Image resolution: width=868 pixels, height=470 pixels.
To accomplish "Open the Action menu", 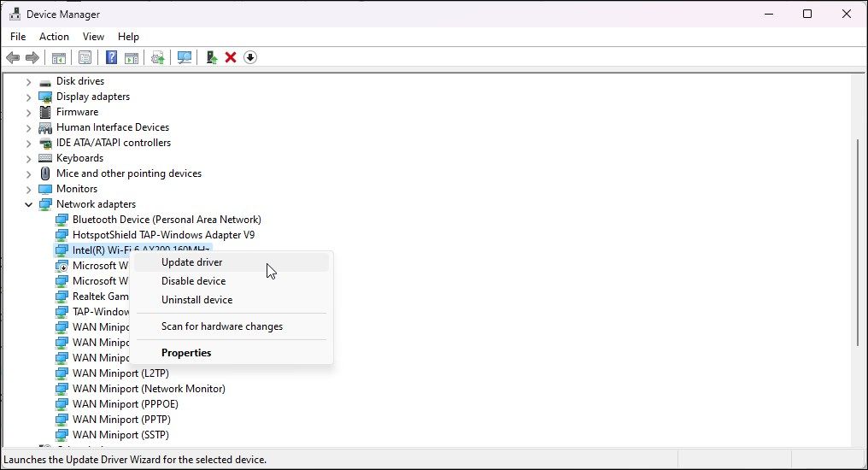I will [x=55, y=37].
